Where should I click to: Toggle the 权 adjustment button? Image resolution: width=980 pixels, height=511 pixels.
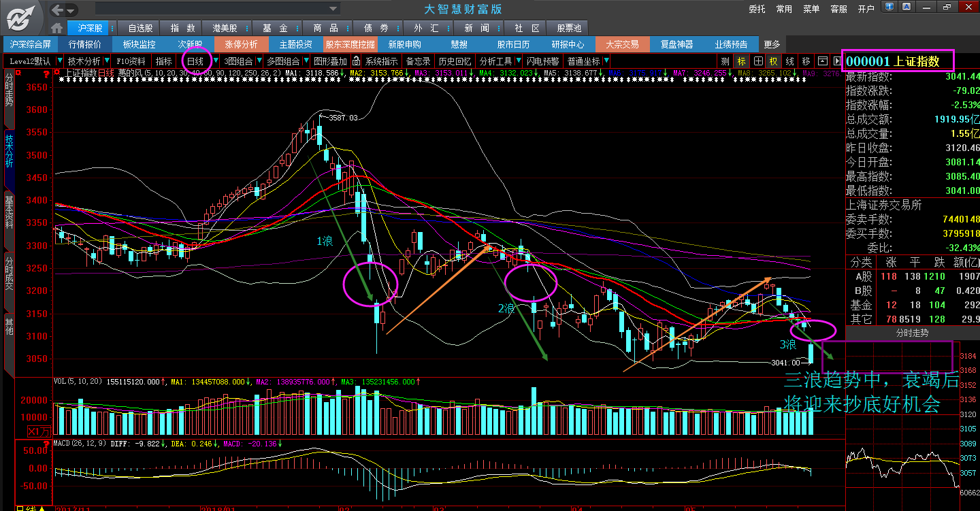[774, 61]
